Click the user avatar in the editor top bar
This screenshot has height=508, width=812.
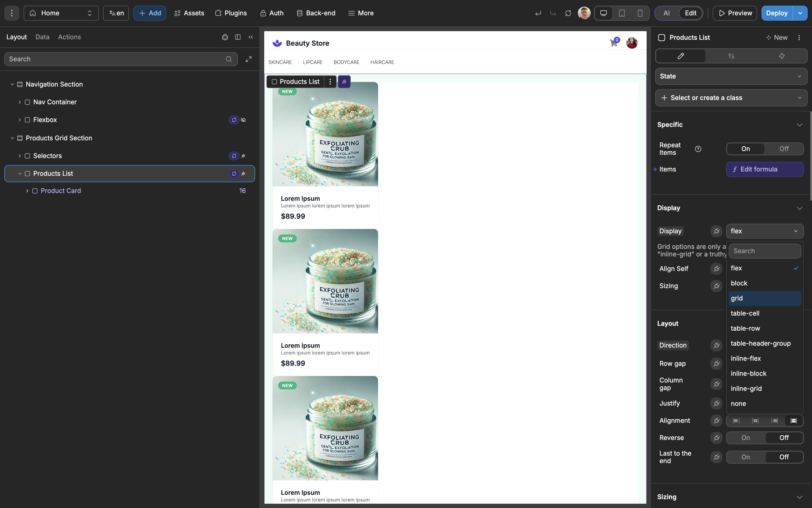click(584, 13)
